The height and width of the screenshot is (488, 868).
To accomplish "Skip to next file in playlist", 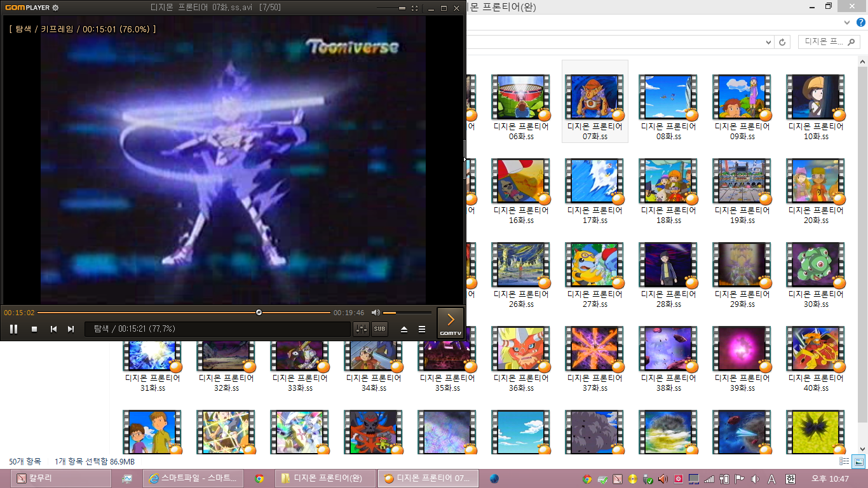I will [71, 329].
